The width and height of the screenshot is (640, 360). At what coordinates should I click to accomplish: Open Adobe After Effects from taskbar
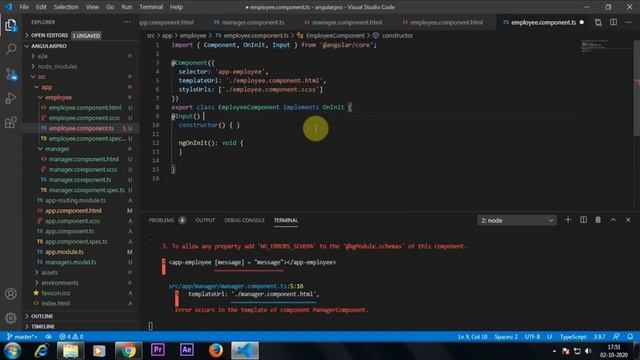click(x=187, y=350)
